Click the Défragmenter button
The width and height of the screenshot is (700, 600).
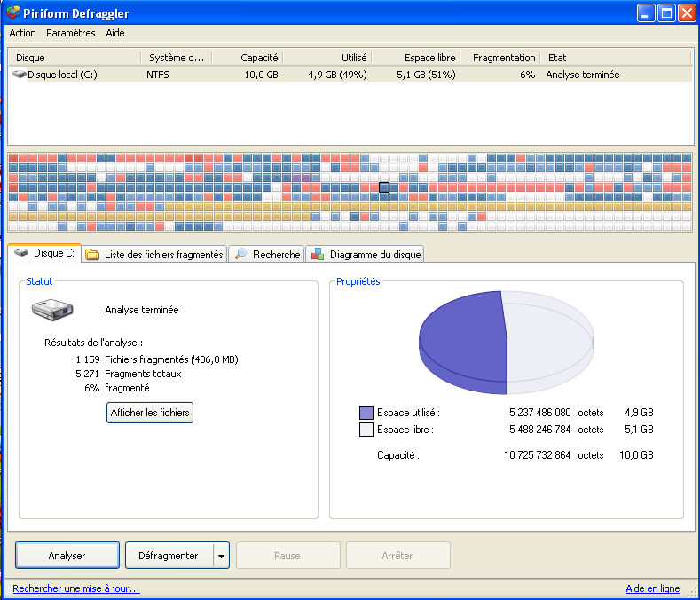click(169, 556)
